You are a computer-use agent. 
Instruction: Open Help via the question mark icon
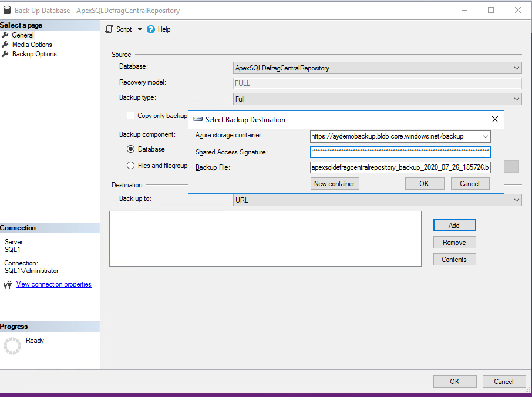(x=151, y=29)
